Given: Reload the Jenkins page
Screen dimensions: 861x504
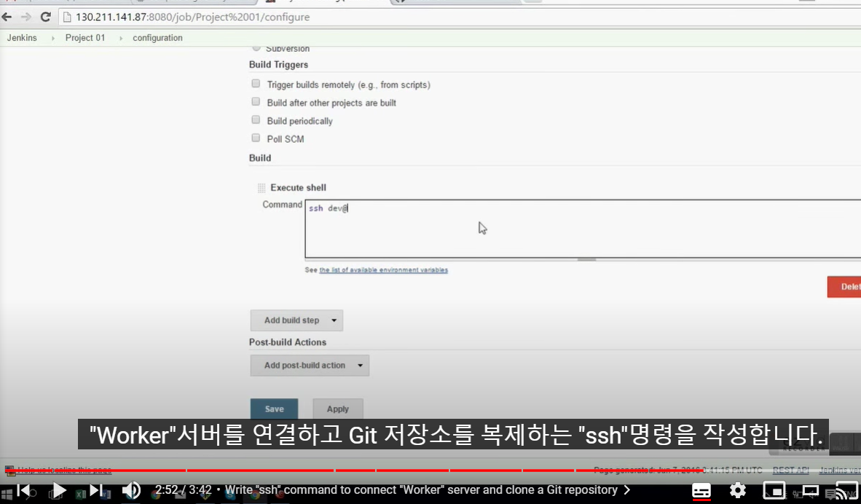Looking at the screenshot, I should tap(46, 17).
